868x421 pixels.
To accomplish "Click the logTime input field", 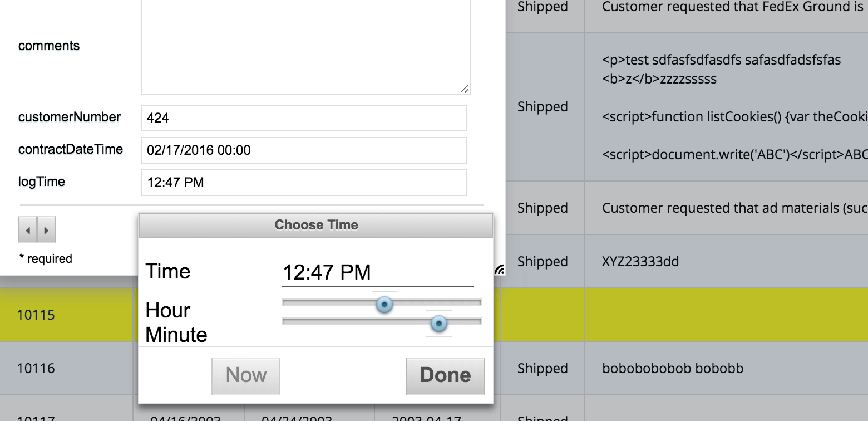I will click(x=304, y=183).
